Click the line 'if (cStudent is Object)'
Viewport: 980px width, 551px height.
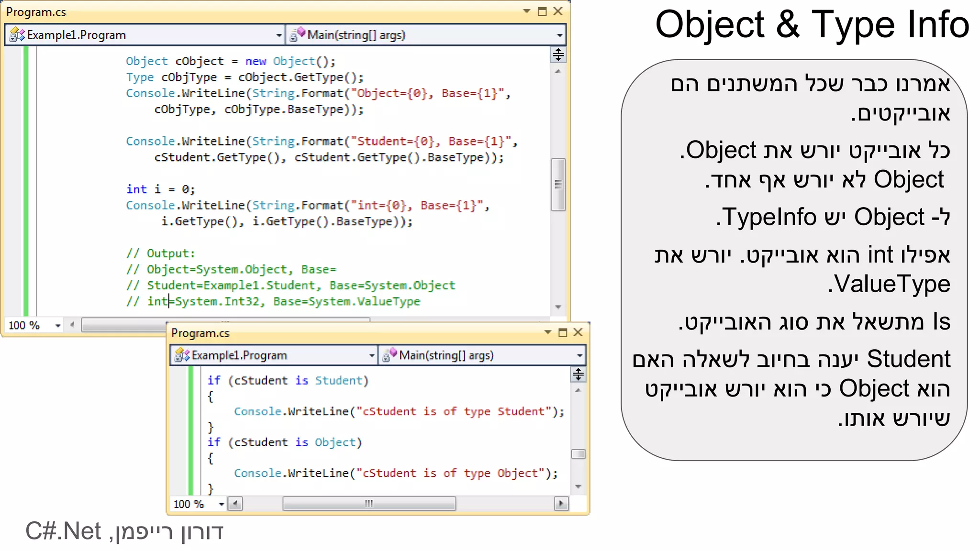[285, 442]
